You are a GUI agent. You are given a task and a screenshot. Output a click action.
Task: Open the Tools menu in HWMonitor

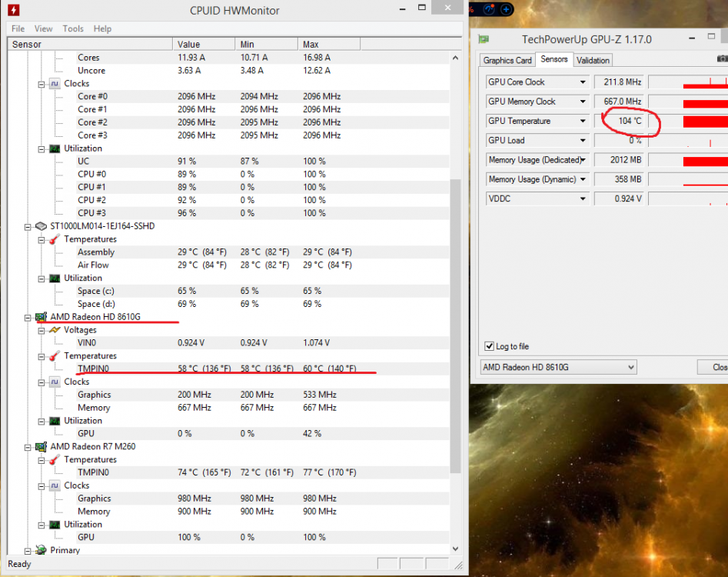click(73, 28)
